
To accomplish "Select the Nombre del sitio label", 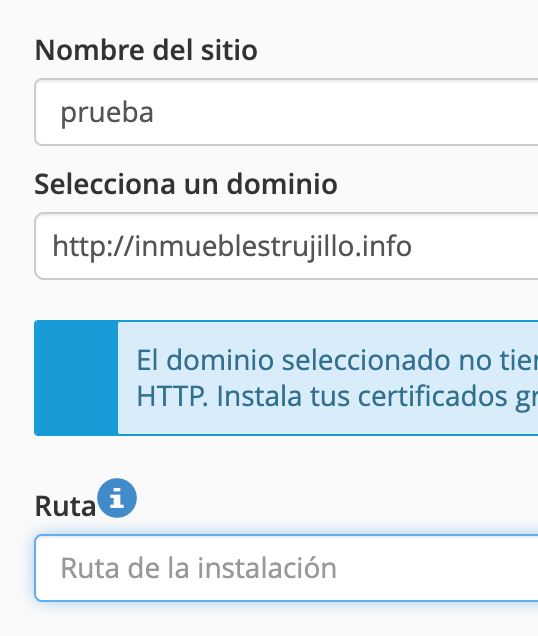I will click(x=146, y=50).
